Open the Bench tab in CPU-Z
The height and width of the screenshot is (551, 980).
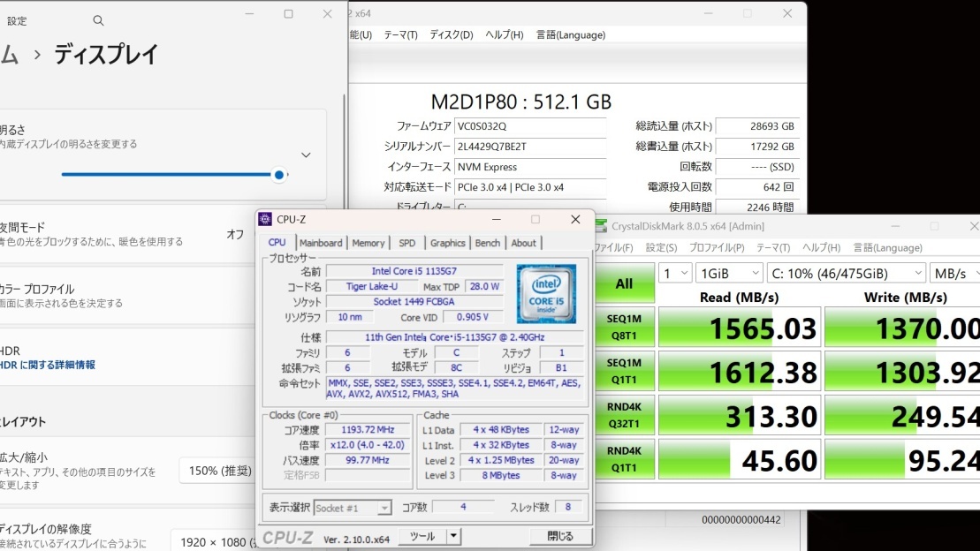[487, 243]
